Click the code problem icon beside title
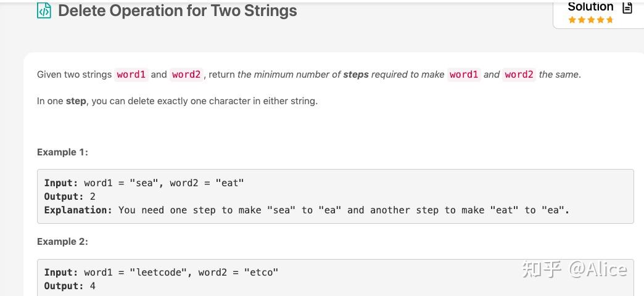 coord(44,10)
